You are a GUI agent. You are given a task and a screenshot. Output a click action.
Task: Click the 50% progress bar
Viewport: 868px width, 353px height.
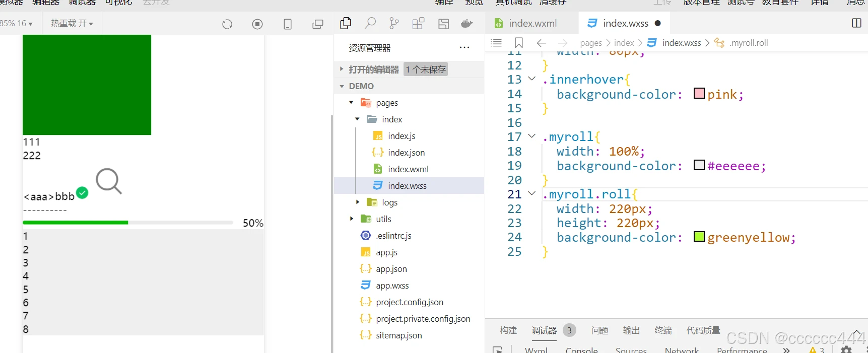click(x=127, y=223)
